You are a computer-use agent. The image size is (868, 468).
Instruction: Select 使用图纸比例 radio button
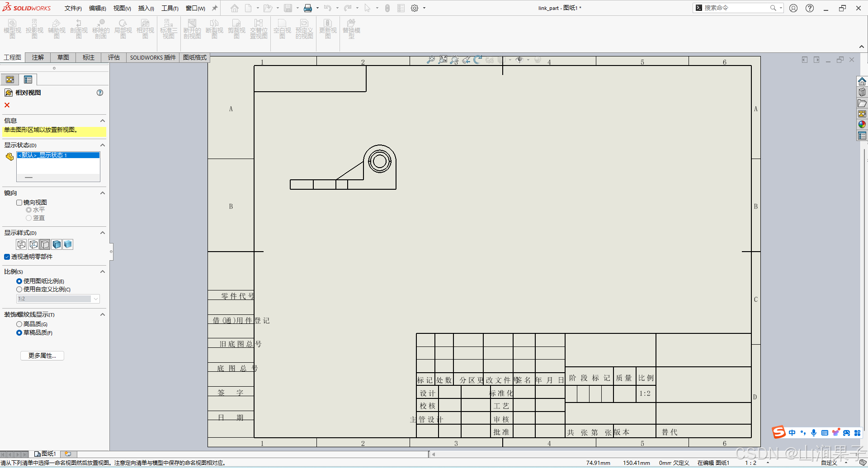[19, 281]
